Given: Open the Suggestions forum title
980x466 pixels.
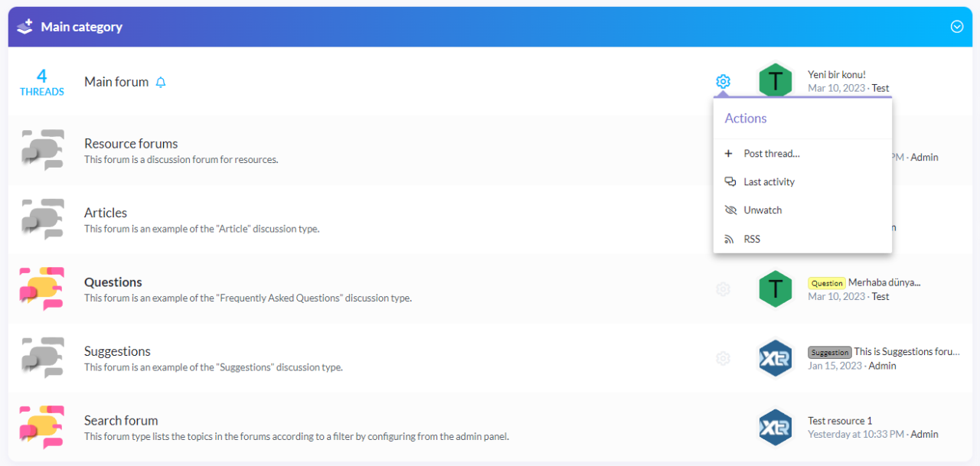Looking at the screenshot, I should pos(117,351).
